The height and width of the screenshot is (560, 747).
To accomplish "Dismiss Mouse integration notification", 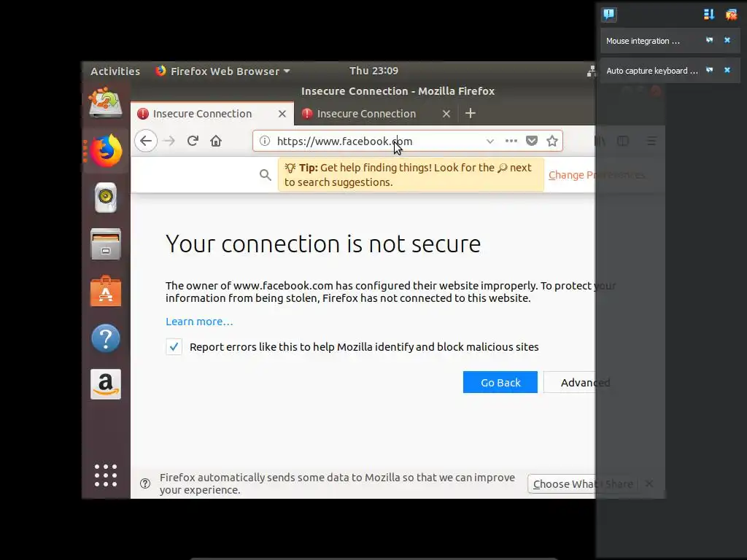I will 727,41.
